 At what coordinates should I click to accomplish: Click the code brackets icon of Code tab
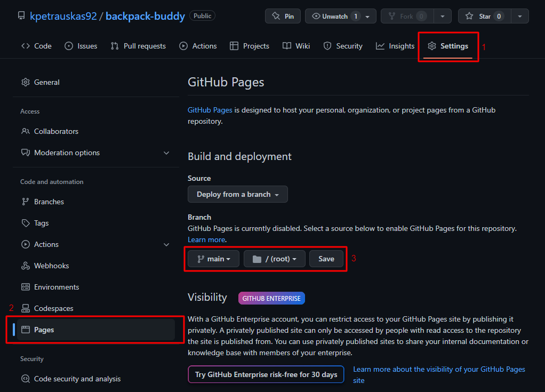click(x=26, y=46)
